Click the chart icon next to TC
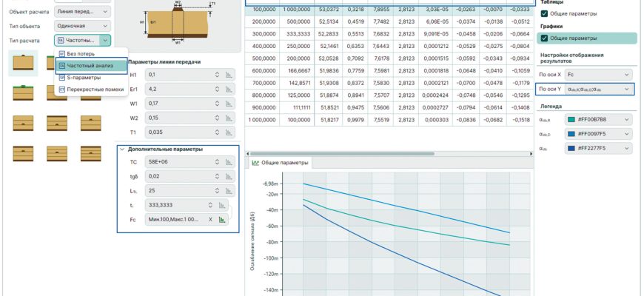Screen dimensions: 644x296 point(229,161)
